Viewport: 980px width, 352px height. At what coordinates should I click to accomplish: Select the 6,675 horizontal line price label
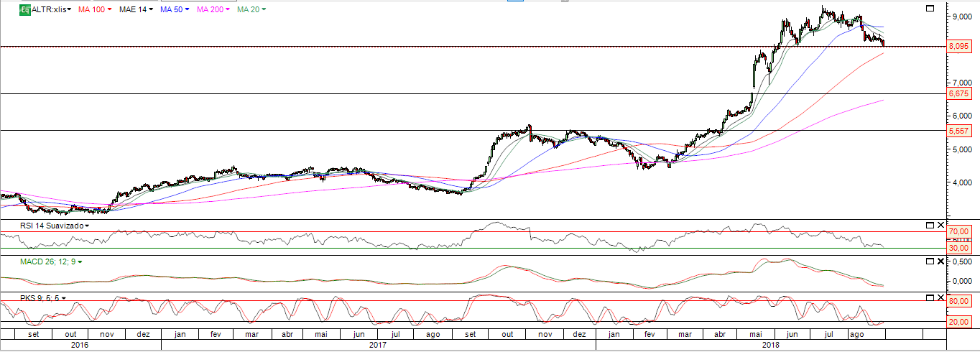958,94
